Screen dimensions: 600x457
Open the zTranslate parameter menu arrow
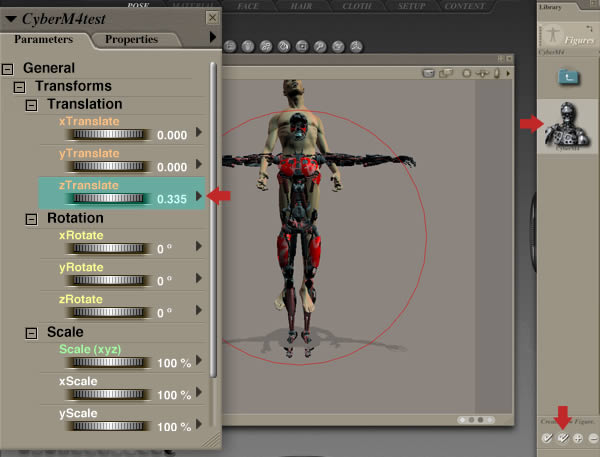click(x=199, y=196)
